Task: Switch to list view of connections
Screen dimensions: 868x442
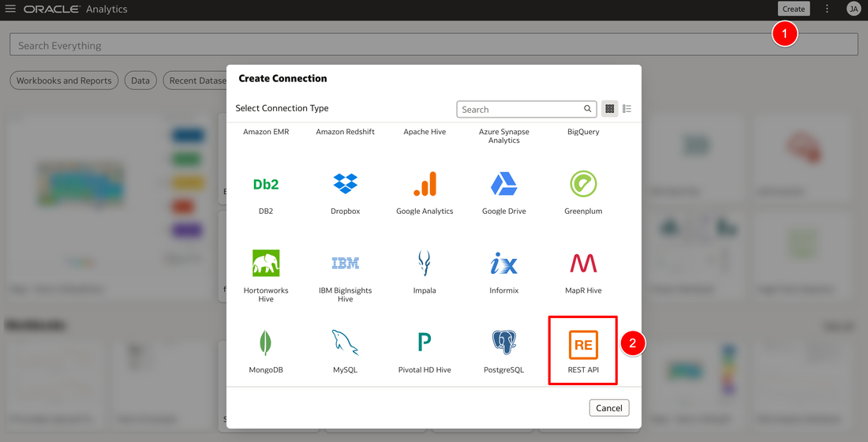Action: pos(627,109)
